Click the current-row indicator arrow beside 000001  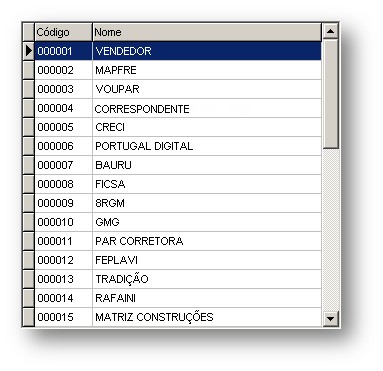pos(29,51)
